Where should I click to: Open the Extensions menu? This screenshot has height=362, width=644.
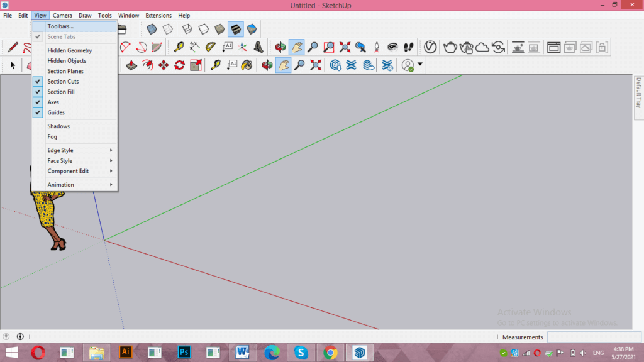tap(158, 15)
